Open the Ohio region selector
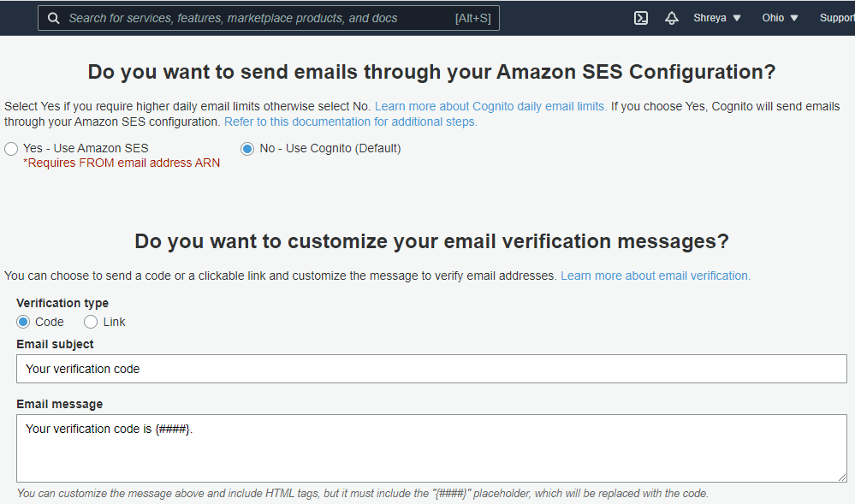 [780, 18]
